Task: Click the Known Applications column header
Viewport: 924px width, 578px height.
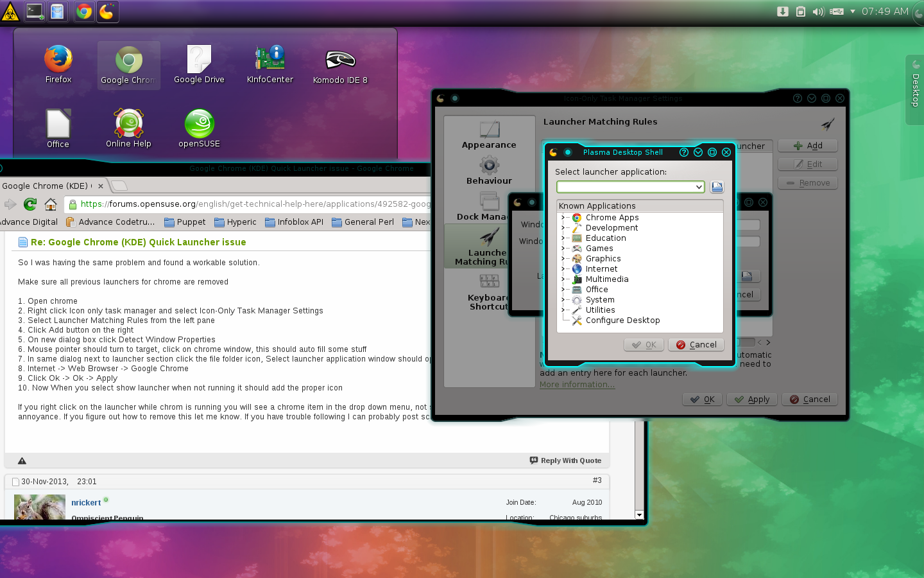Action: click(640, 206)
